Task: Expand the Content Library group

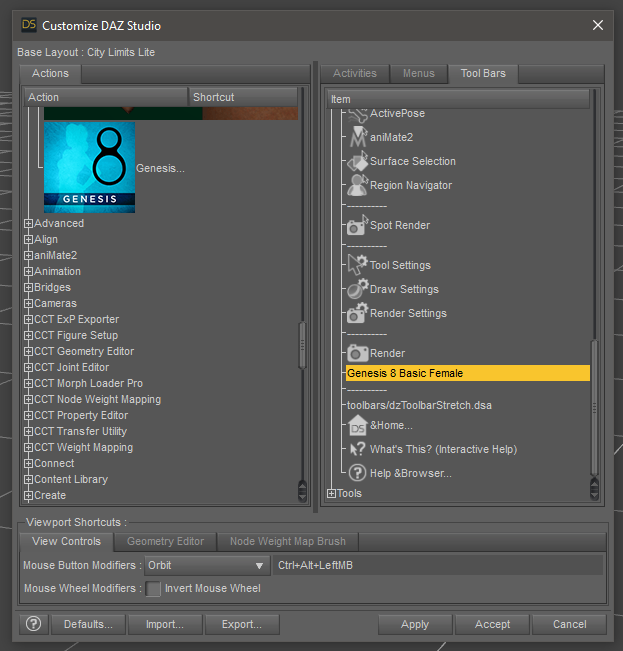Action: [28, 480]
